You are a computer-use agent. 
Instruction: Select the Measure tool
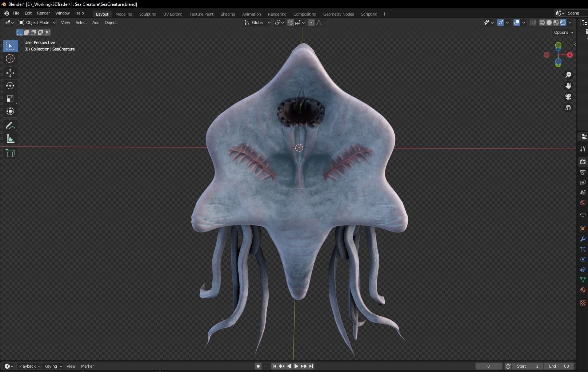point(10,139)
